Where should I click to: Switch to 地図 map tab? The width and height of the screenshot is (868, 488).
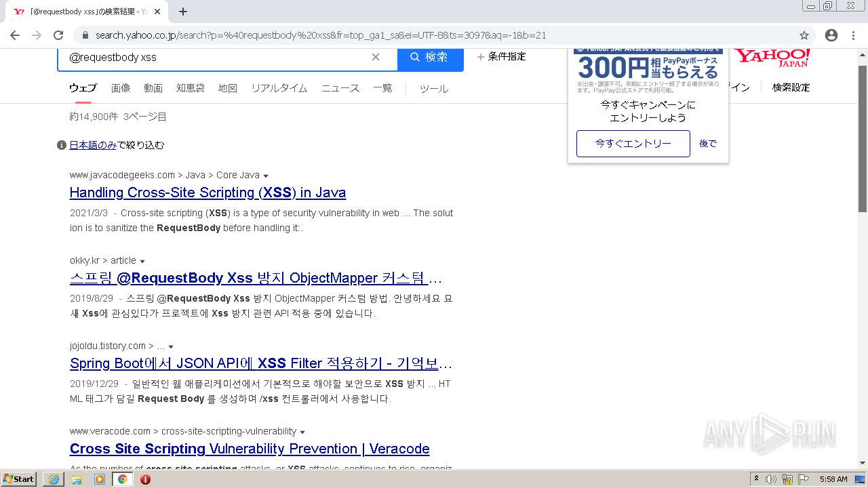[228, 88]
